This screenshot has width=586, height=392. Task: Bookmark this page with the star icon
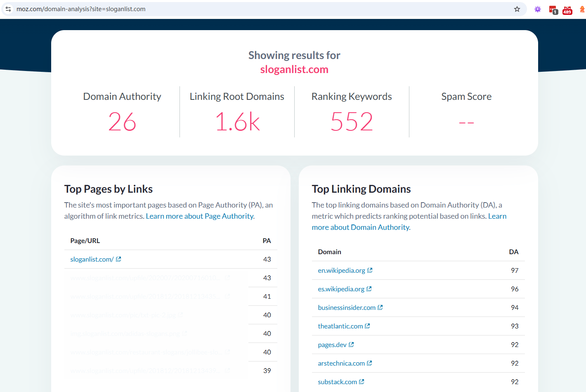click(517, 9)
